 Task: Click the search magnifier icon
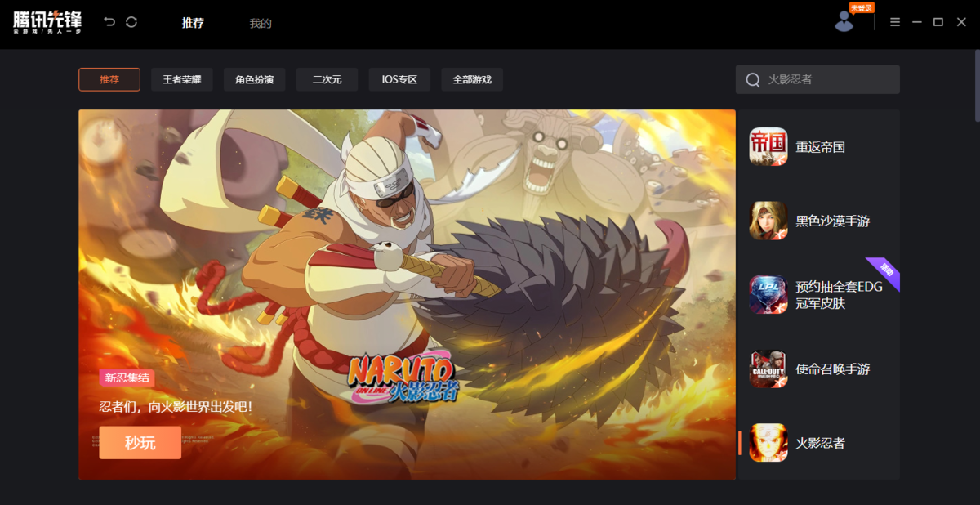click(x=753, y=80)
